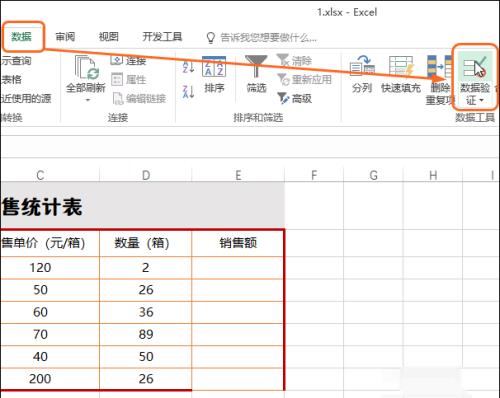Open the 数据 ribbon tab

(22, 37)
